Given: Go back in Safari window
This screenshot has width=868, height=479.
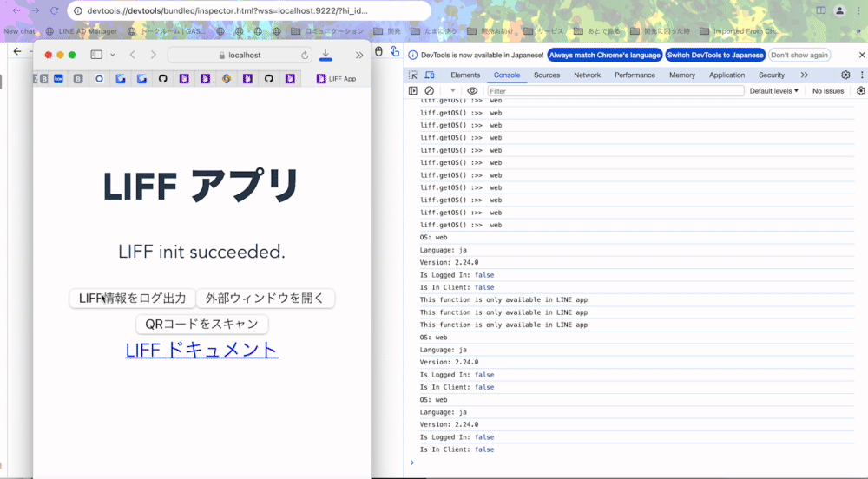Looking at the screenshot, I should [133, 55].
